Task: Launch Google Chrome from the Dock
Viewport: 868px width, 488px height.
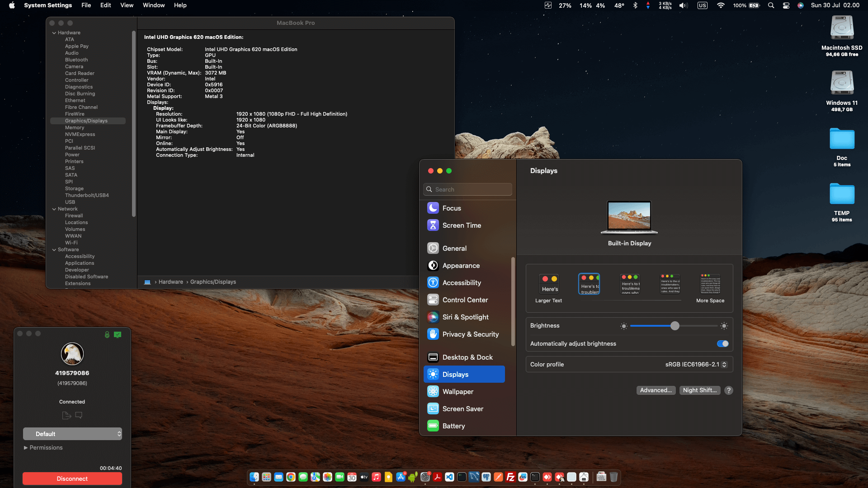Action: tap(291, 477)
